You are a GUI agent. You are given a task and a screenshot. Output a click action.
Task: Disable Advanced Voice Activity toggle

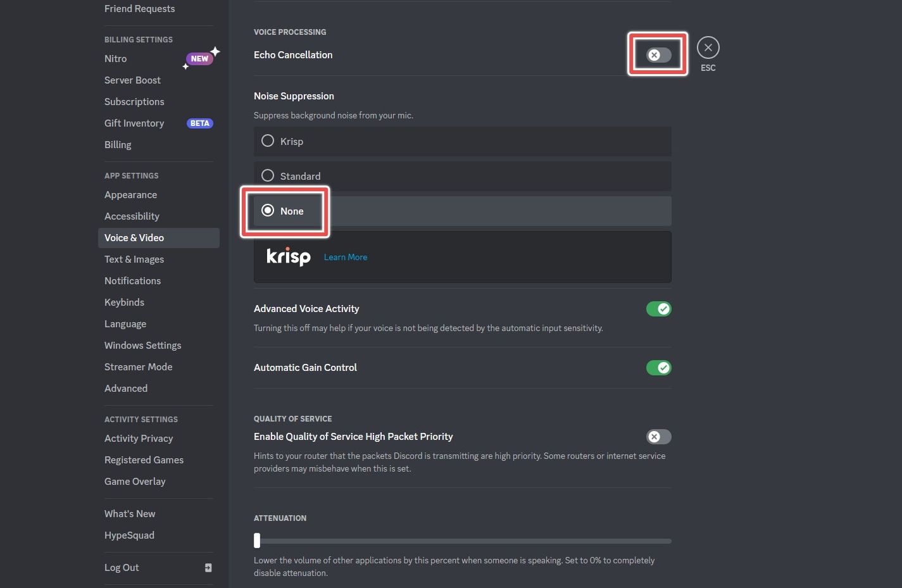(658, 309)
